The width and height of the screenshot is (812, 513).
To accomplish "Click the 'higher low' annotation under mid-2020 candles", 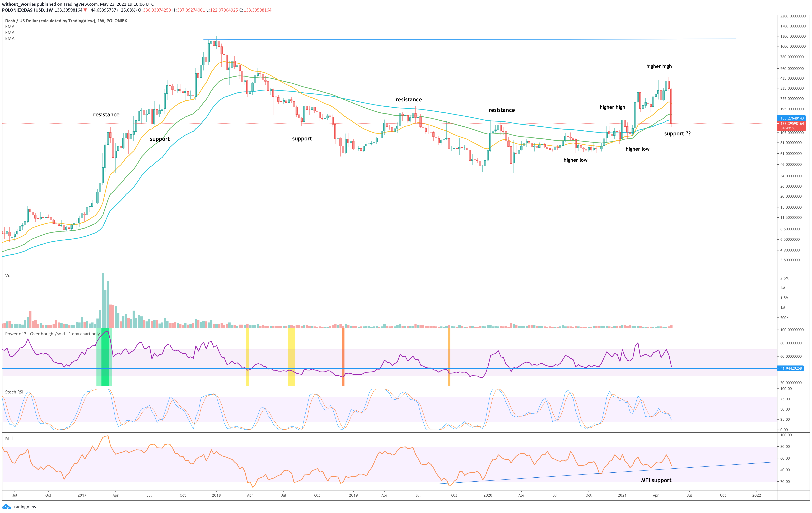I will point(576,160).
